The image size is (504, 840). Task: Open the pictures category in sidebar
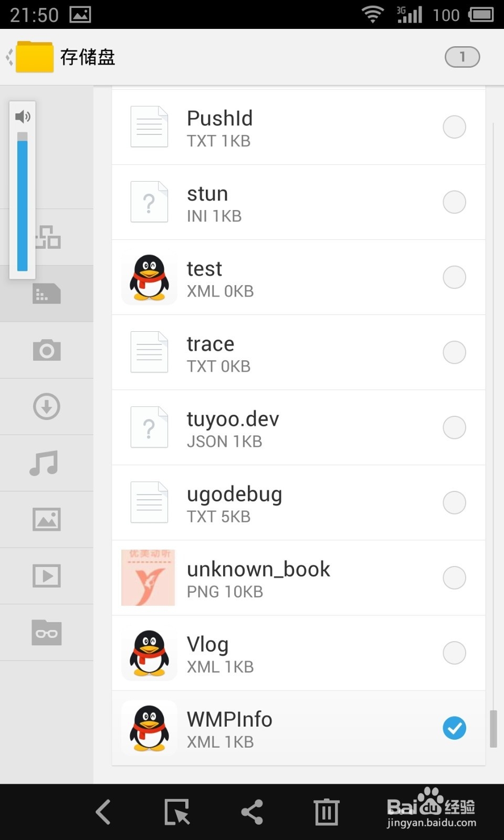47,519
